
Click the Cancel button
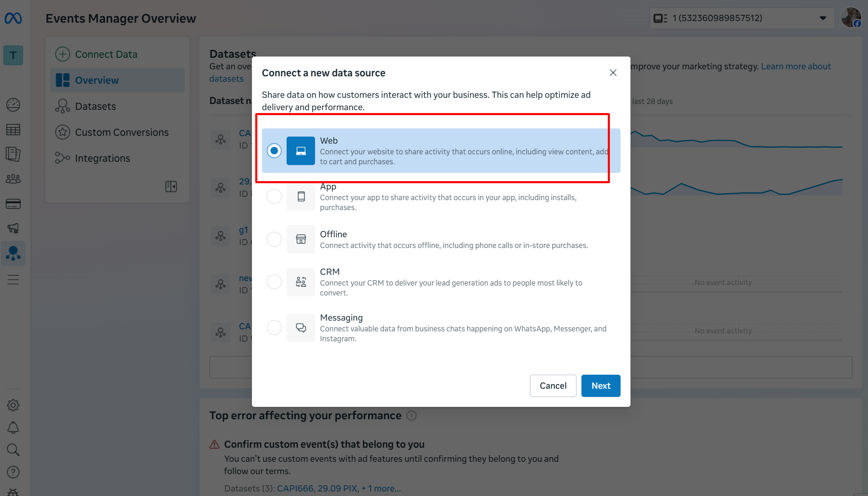click(x=553, y=386)
